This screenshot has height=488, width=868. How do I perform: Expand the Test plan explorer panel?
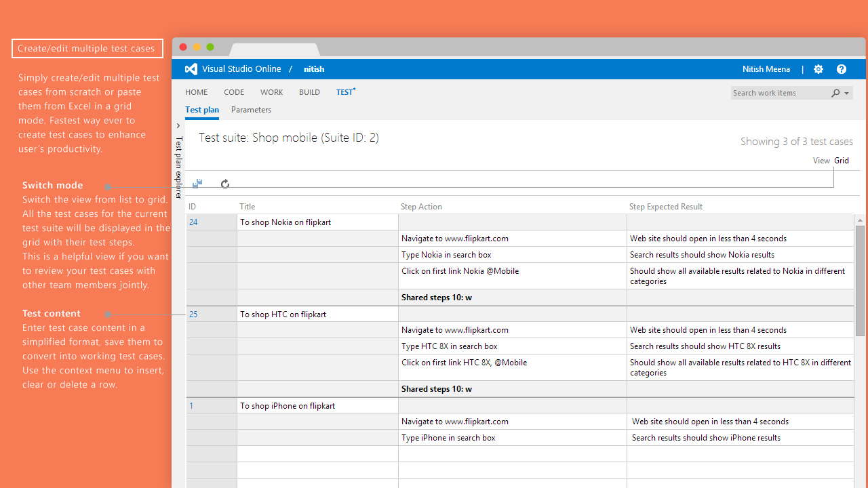click(x=178, y=126)
